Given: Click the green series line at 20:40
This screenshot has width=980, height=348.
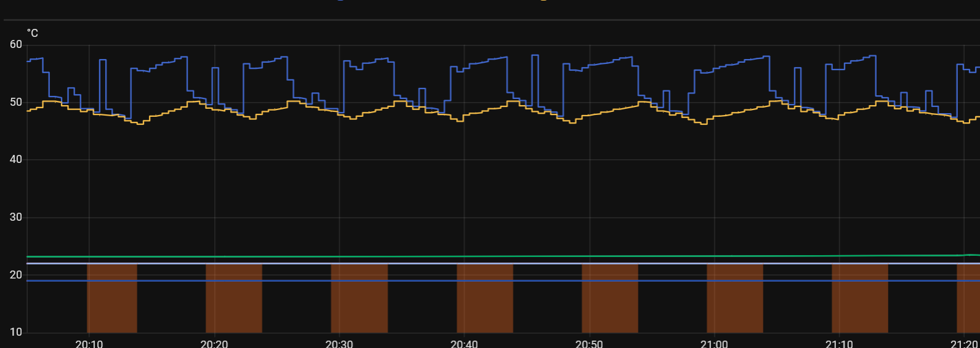Looking at the screenshot, I should (x=464, y=256).
